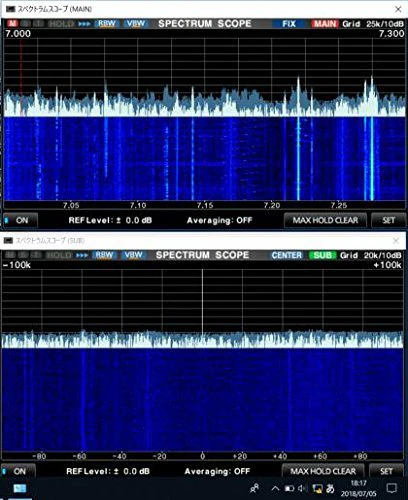
Task: Switch the SUB scope CENTER mode button
Action: [287, 255]
